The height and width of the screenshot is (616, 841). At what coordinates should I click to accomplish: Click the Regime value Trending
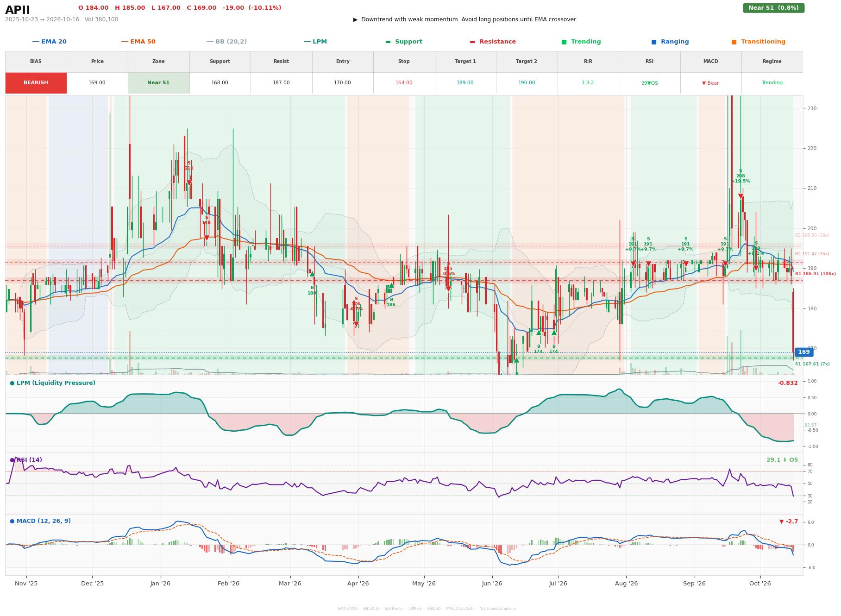(772, 83)
